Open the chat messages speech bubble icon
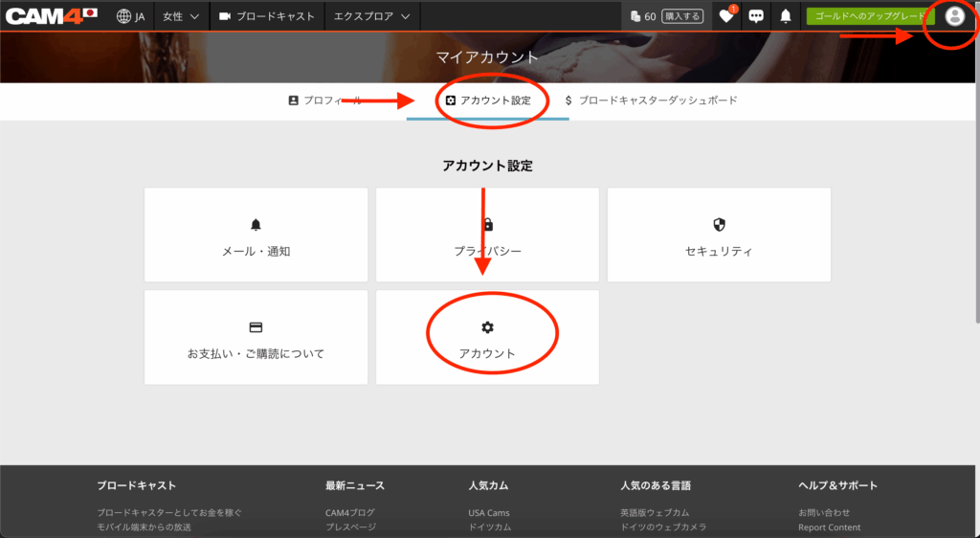This screenshot has width=980, height=538. (756, 16)
